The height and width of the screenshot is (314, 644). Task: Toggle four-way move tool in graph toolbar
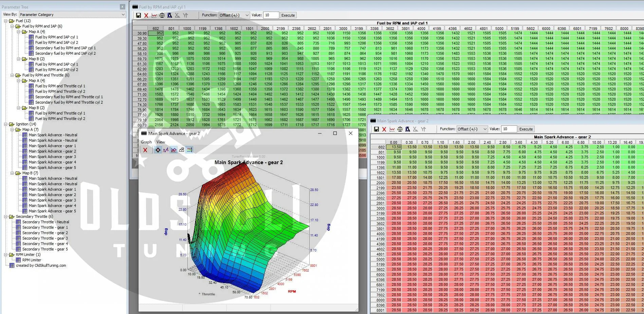pyautogui.click(x=158, y=150)
